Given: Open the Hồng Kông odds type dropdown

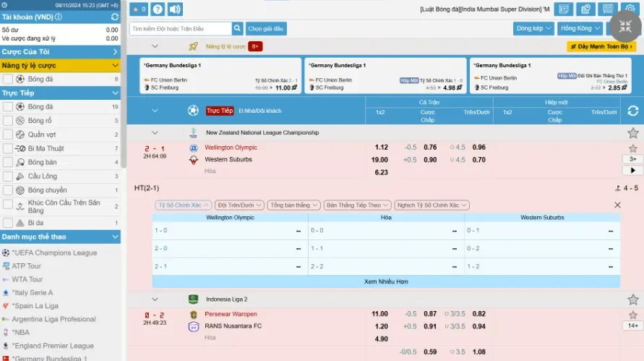Looking at the screenshot, I should pyautogui.click(x=580, y=28).
